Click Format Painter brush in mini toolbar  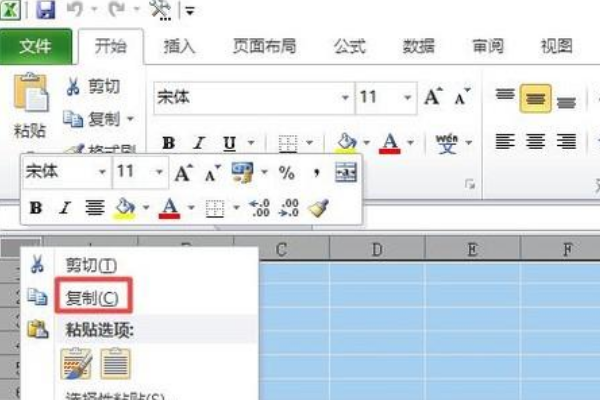[x=319, y=208]
